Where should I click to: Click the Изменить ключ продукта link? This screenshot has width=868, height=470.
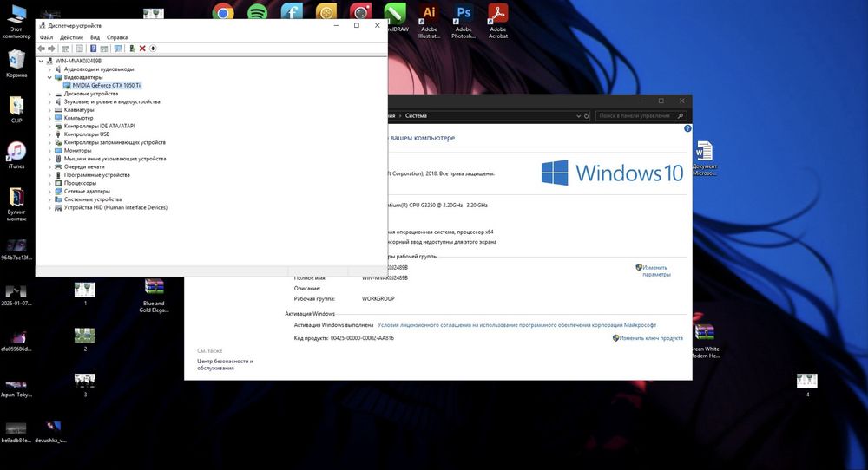tap(651, 338)
